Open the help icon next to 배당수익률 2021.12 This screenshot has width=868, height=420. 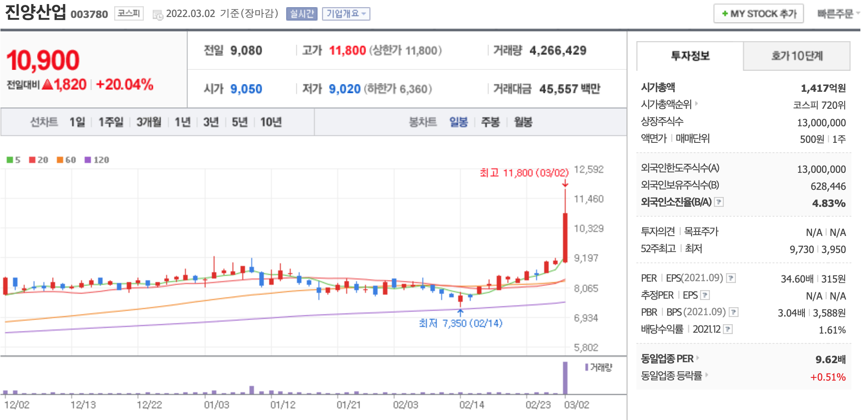click(x=728, y=329)
